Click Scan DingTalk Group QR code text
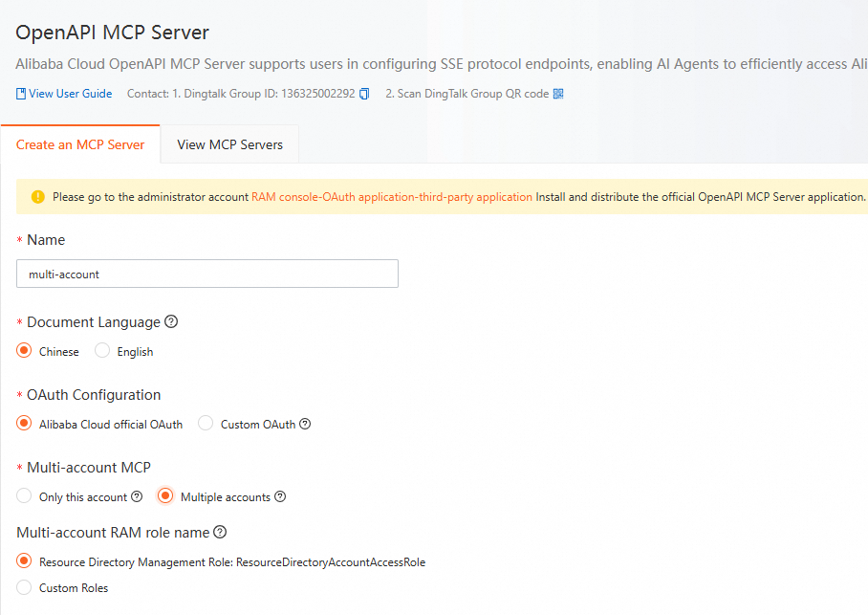868x615 pixels. click(467, 94)
